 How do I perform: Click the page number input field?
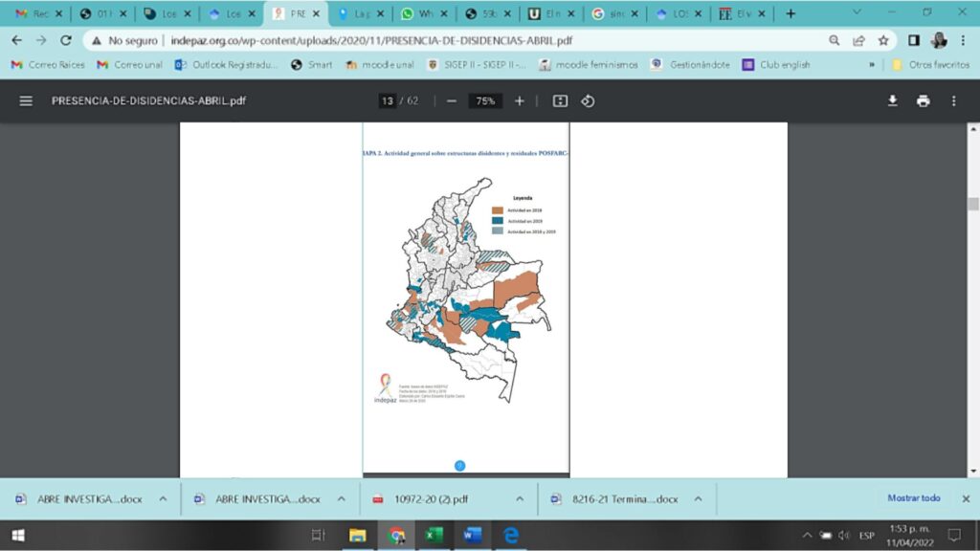tap(388, 100)
